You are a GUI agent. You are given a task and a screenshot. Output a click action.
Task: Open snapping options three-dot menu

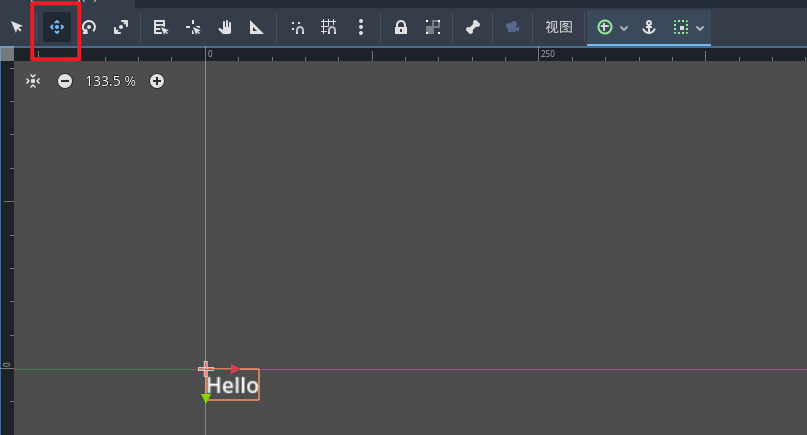tap(361, 27)
